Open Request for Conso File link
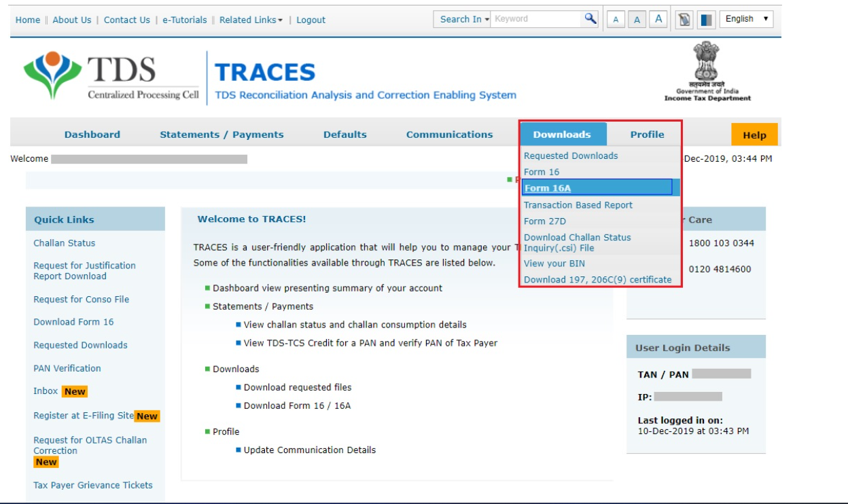The height and width of the screenshot is (504, 848). (x=81, y=300)
